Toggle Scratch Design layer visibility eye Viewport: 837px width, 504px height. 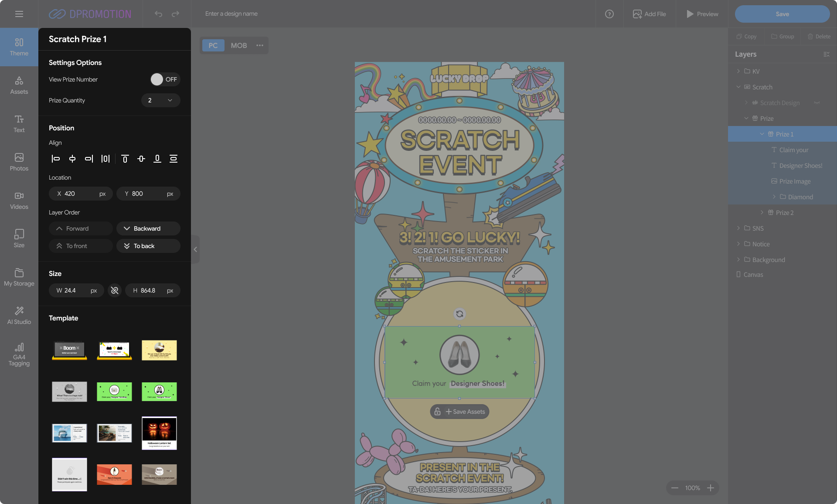tap(817, 103)
